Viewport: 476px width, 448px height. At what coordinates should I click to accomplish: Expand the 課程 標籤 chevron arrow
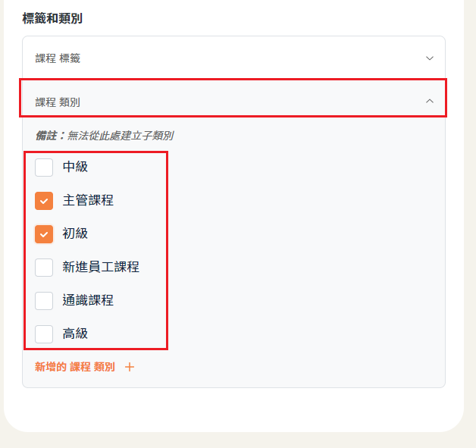[430, 58]
